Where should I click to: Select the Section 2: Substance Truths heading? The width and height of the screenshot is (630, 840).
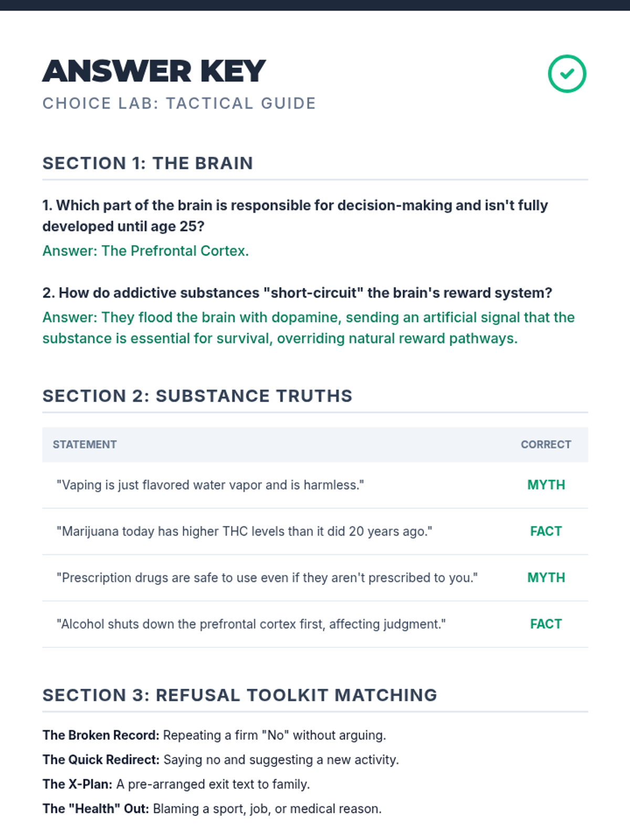click(197, 396)
